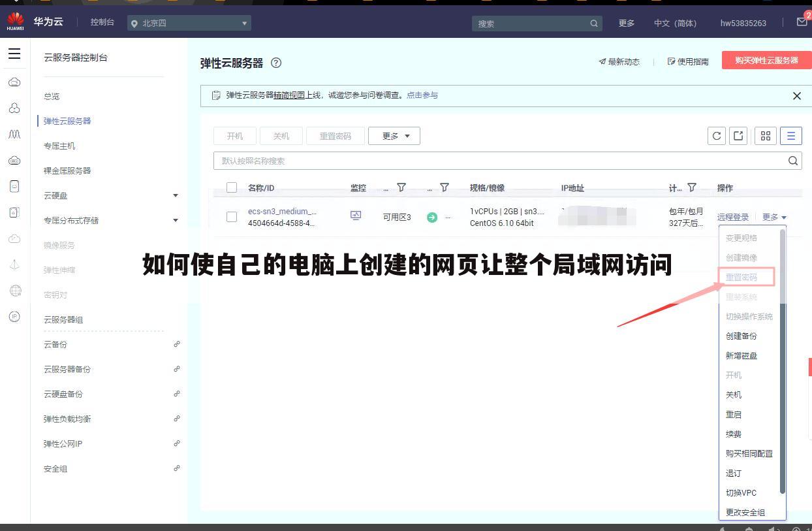Expand the 专属分布式存储 sidebar group

[x=175, y=220]
